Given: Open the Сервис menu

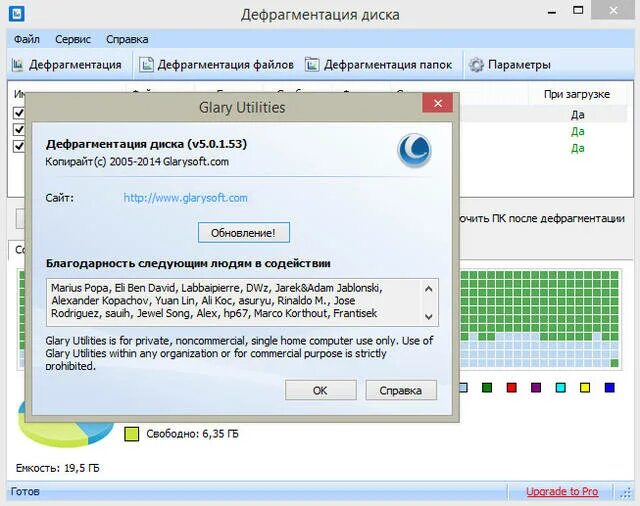Looking at the screenshot, I should click(x=73, y=40).
